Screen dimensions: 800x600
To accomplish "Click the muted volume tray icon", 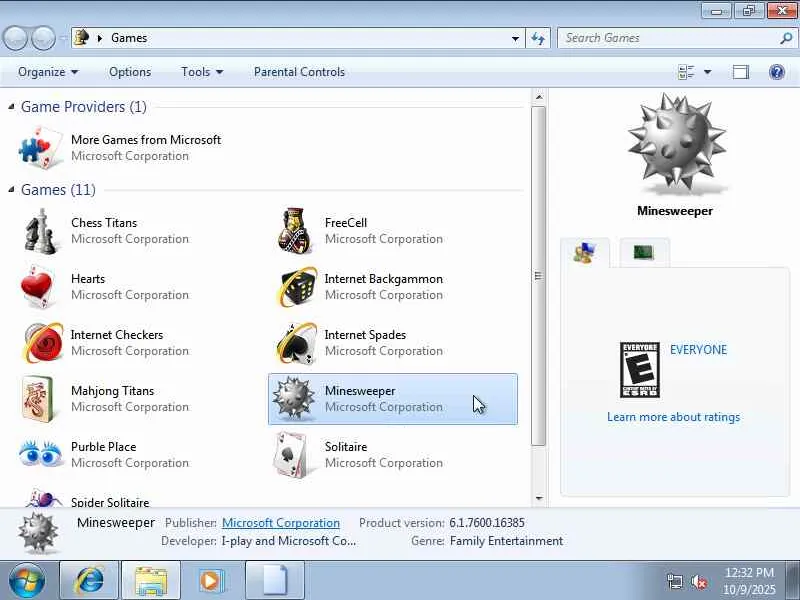I will click(x=699, y=581).
